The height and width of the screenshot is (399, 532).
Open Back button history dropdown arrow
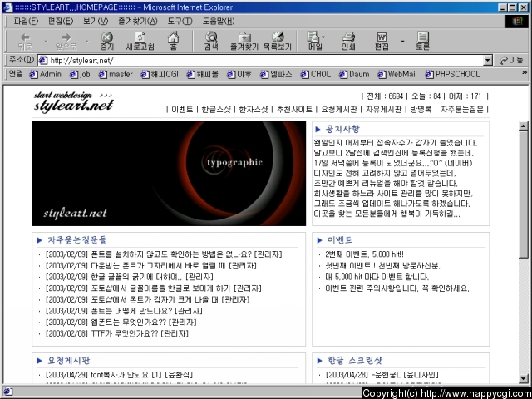47,42
